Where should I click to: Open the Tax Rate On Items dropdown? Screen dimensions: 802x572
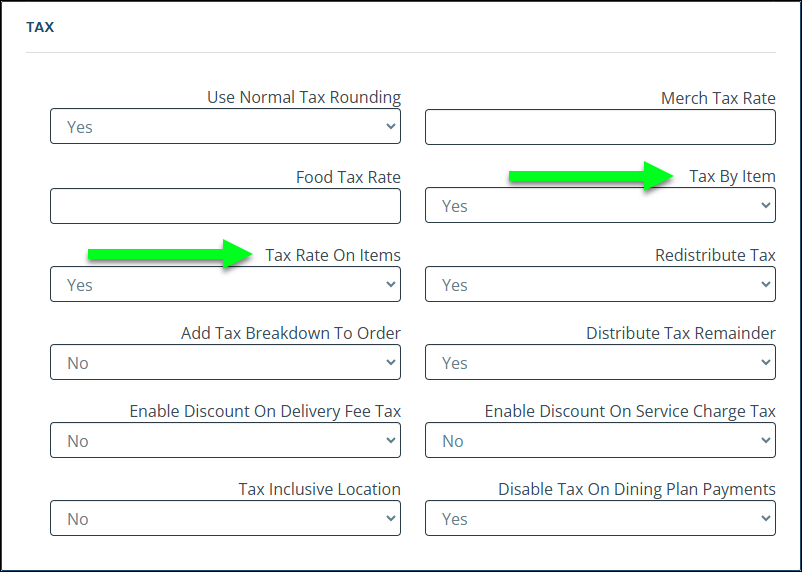coord(225,284)
